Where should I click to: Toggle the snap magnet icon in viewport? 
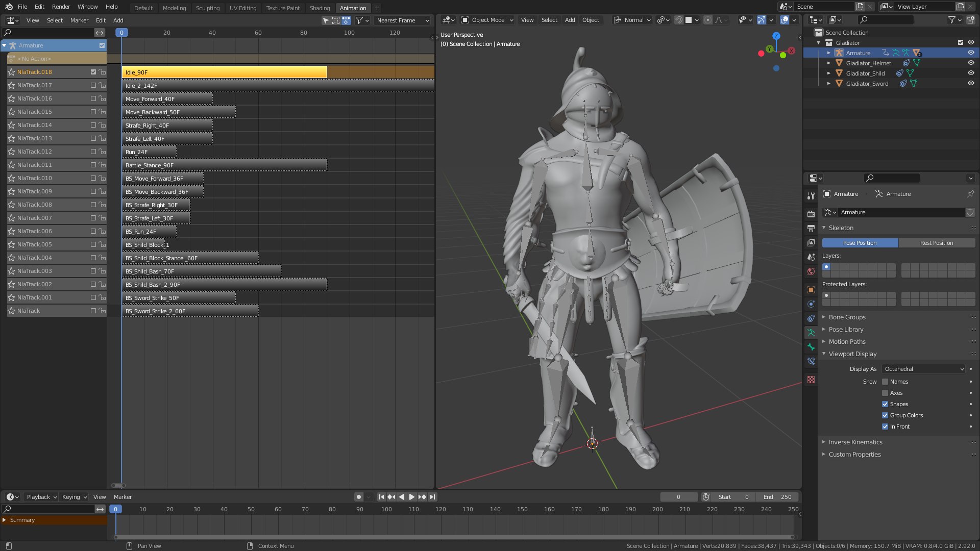(x=678, y=20)
